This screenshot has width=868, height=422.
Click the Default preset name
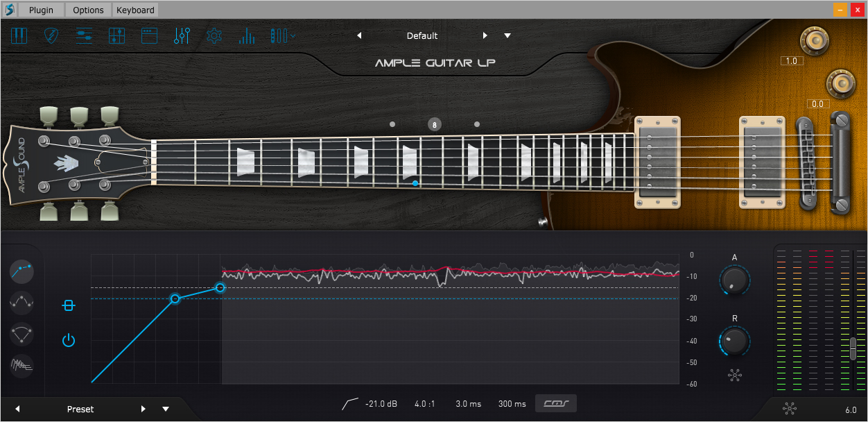422,35
